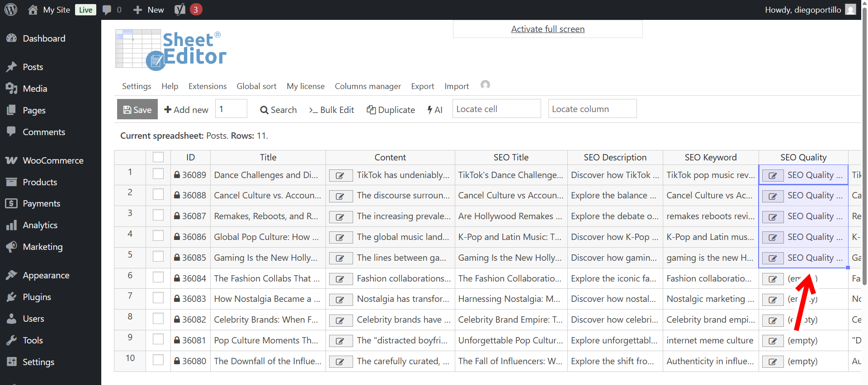
Task: Click the page vertical scrollbar
Action: pyautogui.click(x=864, y=149)
